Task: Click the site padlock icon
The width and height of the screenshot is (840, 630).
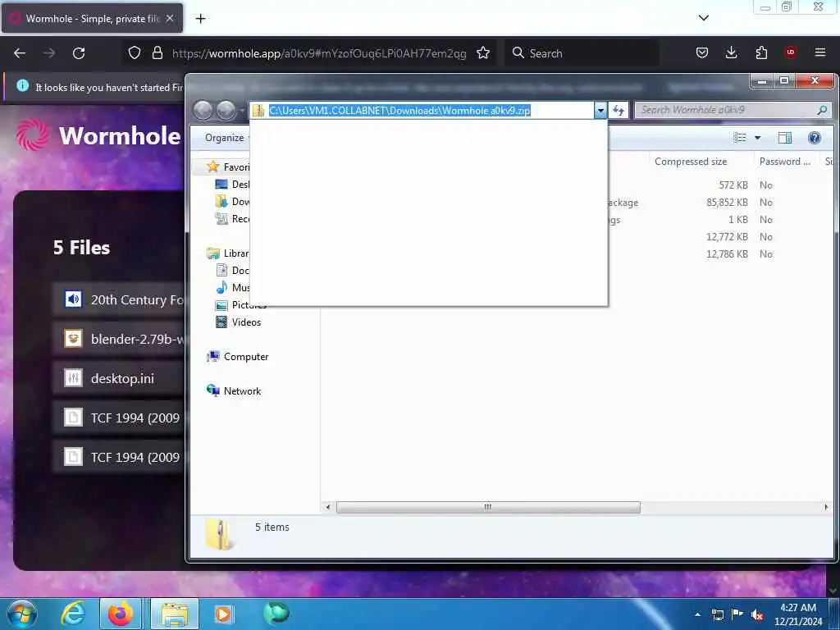Action: coord(157,52)
